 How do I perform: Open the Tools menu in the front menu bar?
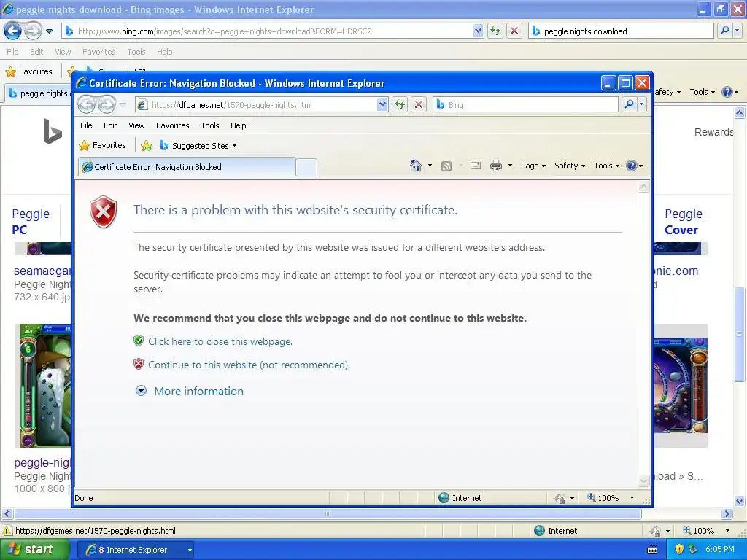click(x=210, y=125)
